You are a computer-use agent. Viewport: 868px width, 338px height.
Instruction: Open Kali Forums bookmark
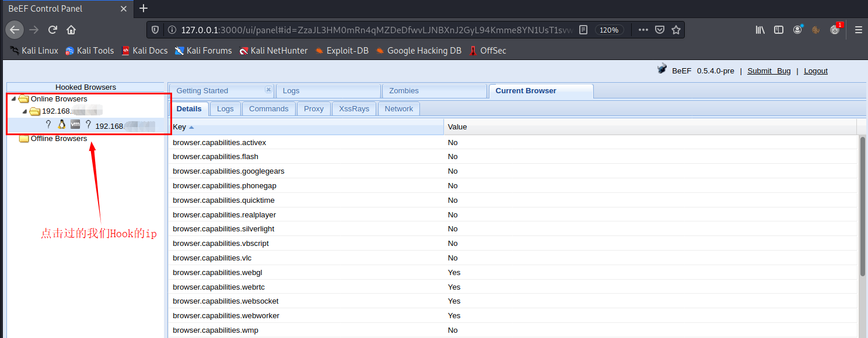coord(203,51)
